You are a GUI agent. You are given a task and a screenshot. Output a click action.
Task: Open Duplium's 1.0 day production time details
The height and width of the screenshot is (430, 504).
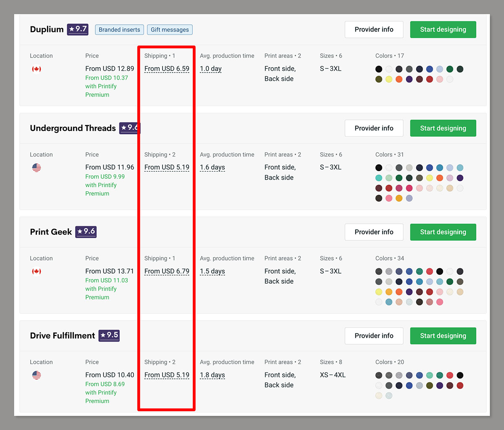pyautogui.click(x=210, y=68)
